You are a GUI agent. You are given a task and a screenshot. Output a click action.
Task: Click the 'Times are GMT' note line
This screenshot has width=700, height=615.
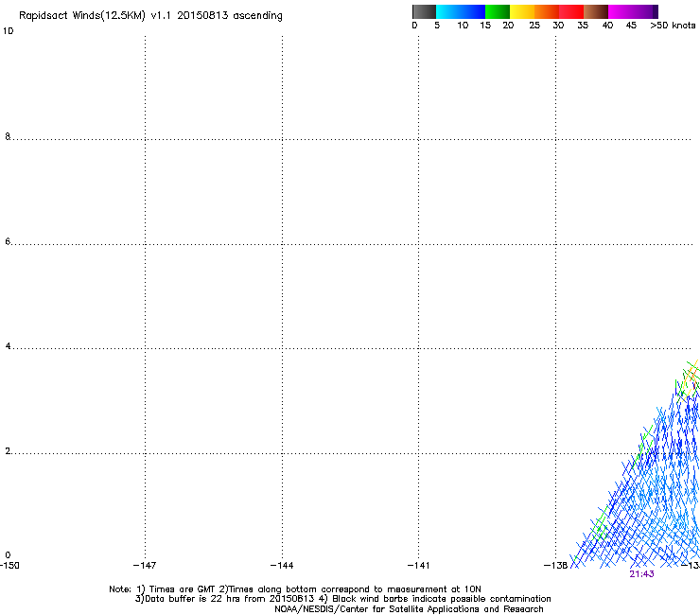pyautogui.click(x=295, y=589)
